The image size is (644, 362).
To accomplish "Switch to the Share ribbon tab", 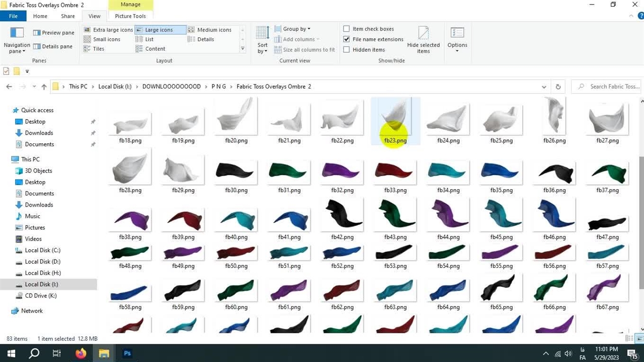I will click(x=67, y=16).
